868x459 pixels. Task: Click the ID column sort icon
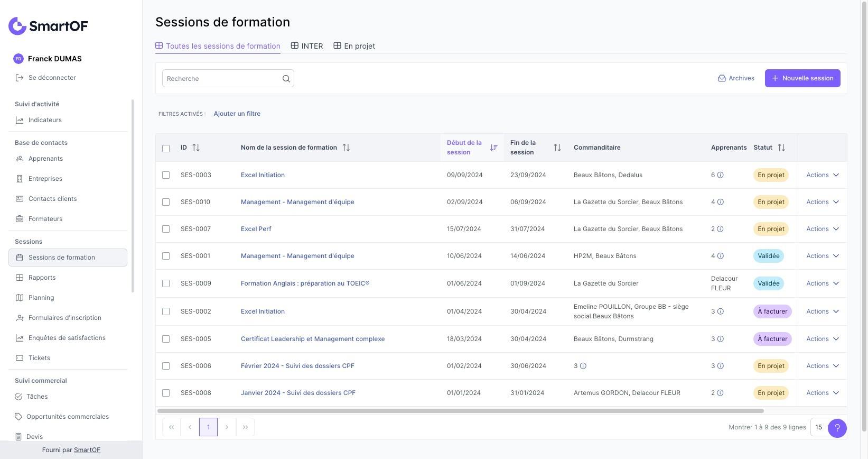coord(196,148)
